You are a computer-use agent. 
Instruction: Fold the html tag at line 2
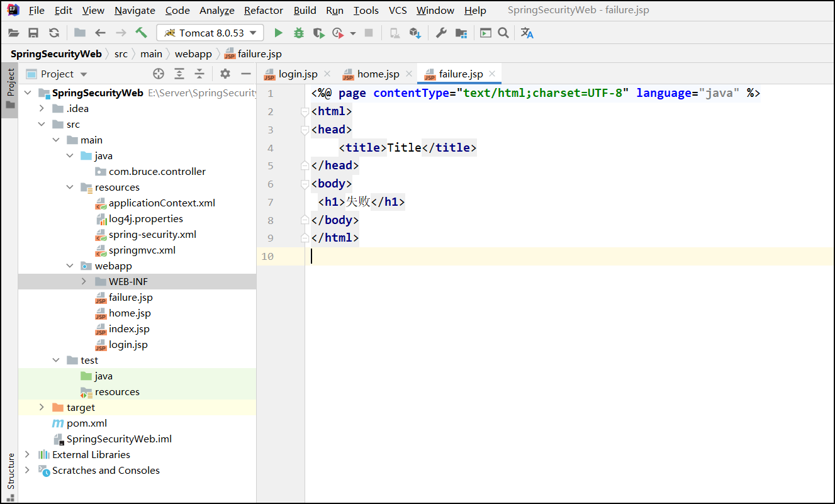point(305,112)
